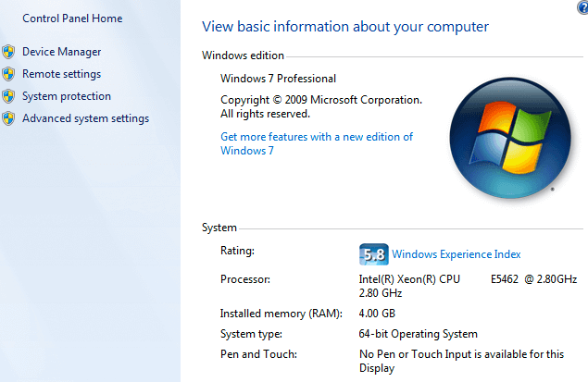Go to Control Panel Home

tap(72, 18)
